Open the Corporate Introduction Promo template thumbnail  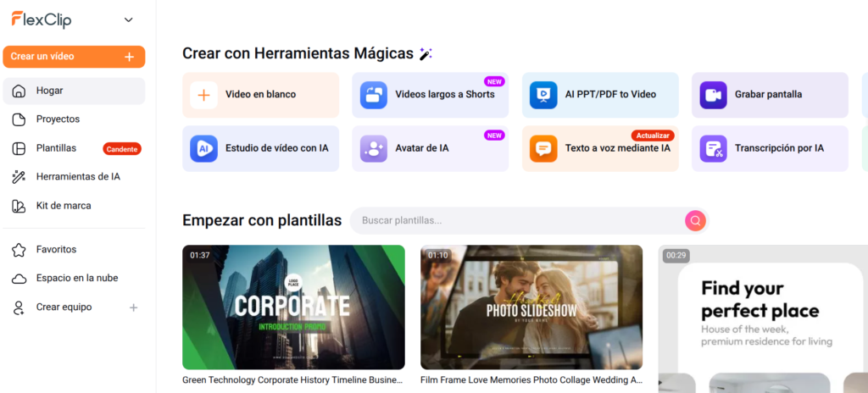click(x=293, y=307)
